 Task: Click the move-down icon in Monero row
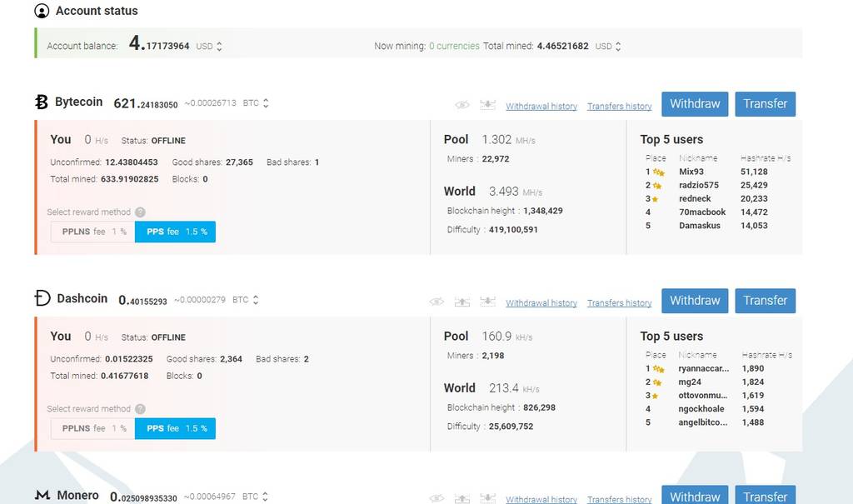point(487,498)
